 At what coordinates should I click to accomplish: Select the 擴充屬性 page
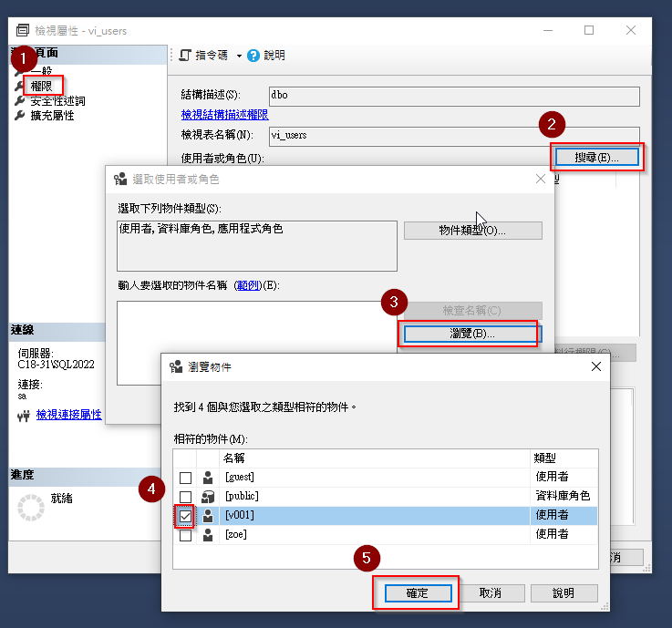[52, 116]
